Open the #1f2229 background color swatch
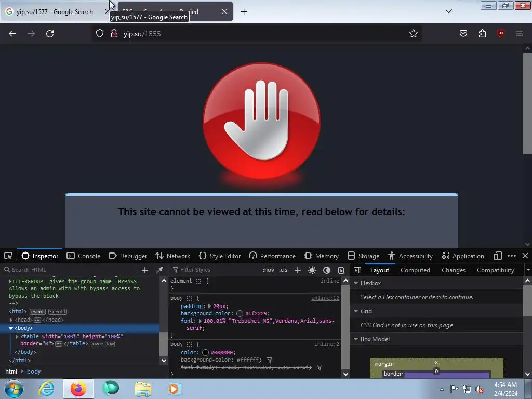The height and width of the screenshot is (399, 532). pos(240,314)
